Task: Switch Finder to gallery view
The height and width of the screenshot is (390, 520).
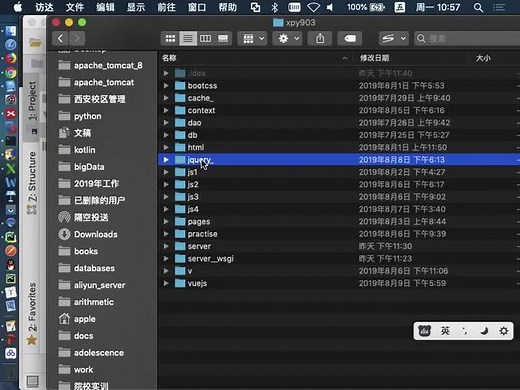Action: [223, 39]
